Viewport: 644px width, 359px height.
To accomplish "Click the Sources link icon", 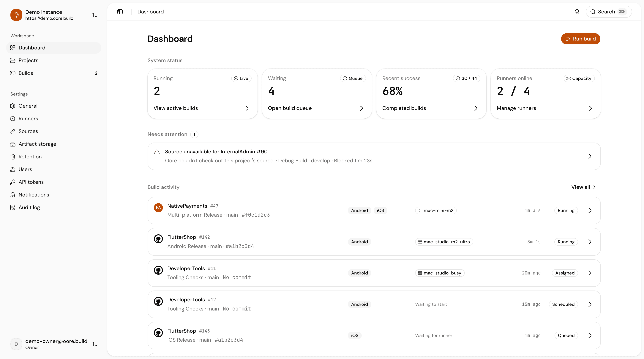I will [13, 131].
